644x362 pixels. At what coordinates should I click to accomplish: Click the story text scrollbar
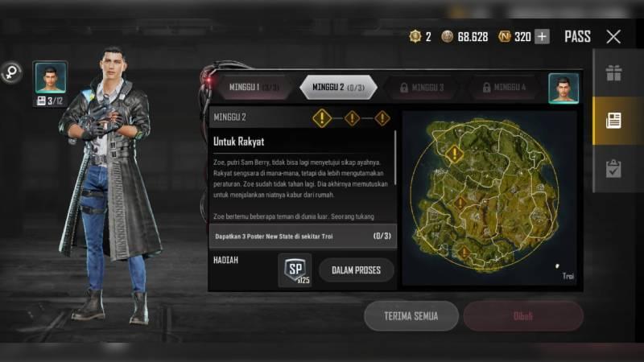[x=395, y=158]
